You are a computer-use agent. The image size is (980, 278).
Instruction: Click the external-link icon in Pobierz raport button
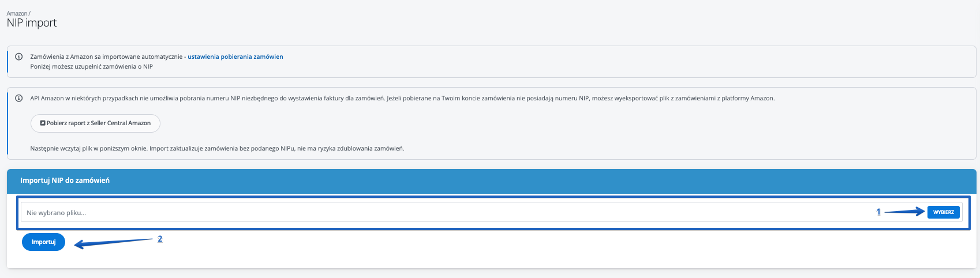click(43, 123)
